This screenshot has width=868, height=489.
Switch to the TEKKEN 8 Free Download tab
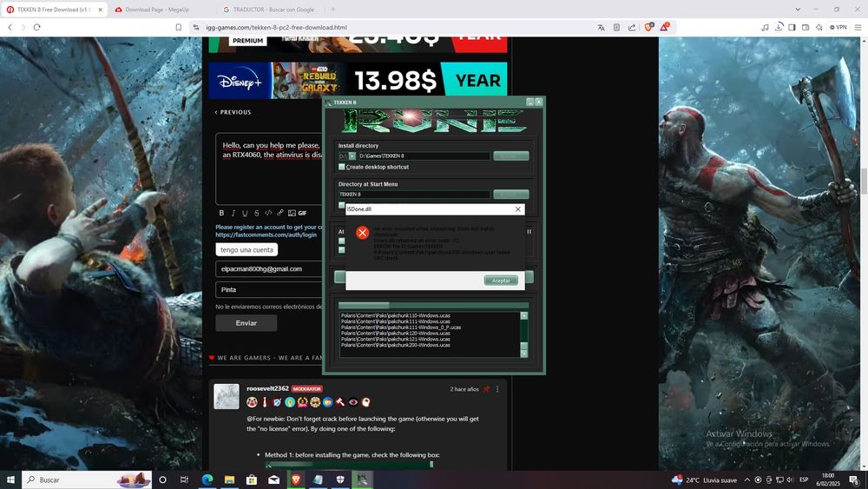coord(54,10)
